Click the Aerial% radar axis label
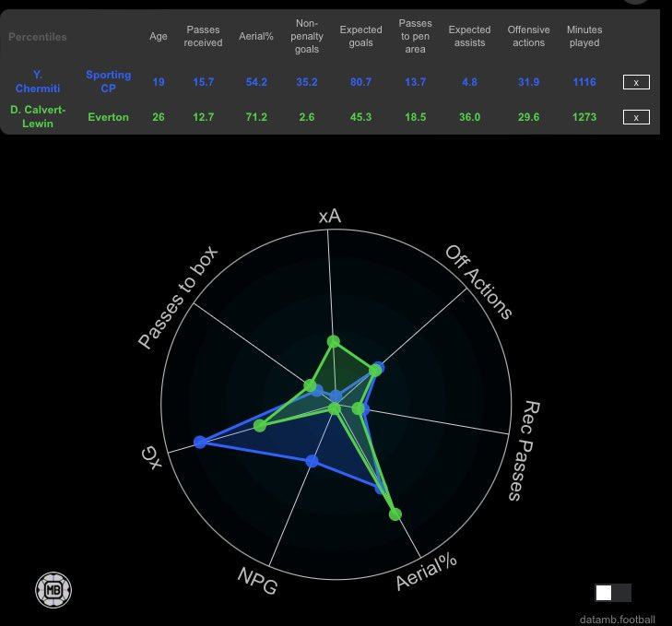This screenshot has width=672, height=626. (x=426, y=573)
